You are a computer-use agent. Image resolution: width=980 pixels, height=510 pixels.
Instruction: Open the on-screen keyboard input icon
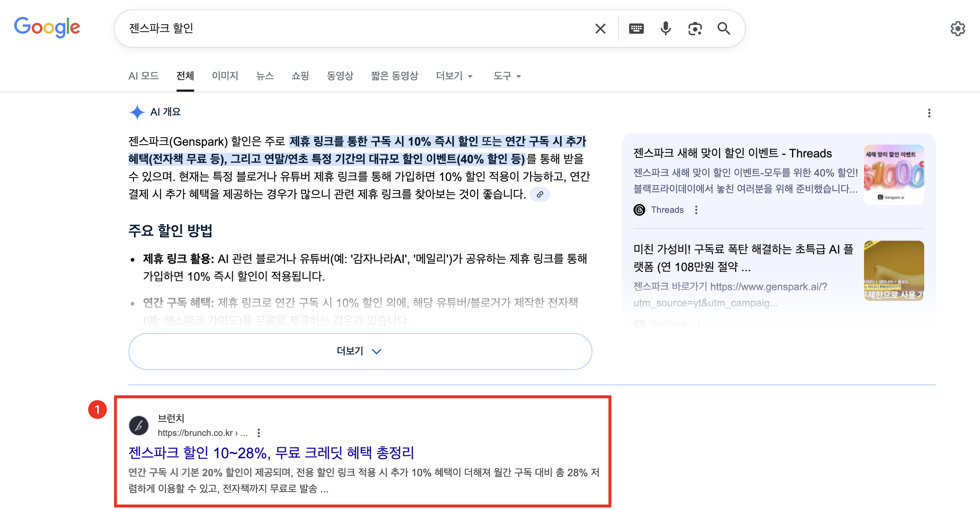[x=636, y=28]
